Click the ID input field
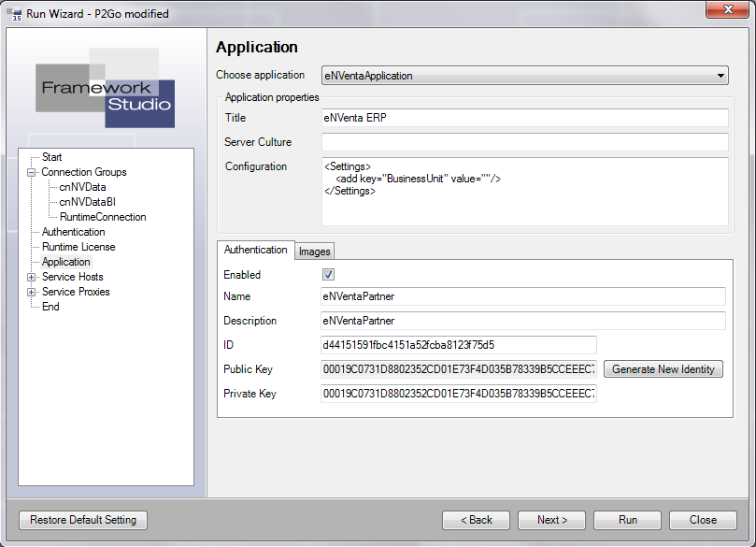 click(x=459, y=345)
